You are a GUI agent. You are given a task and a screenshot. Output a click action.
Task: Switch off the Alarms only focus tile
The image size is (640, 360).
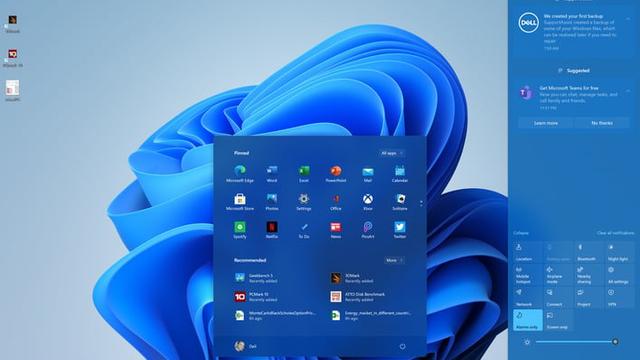click(527, 320)
